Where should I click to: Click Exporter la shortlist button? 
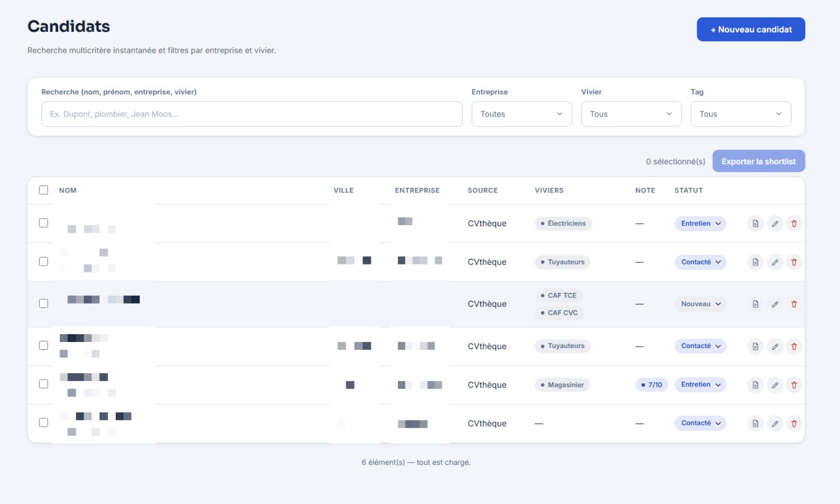pos(758,161)
